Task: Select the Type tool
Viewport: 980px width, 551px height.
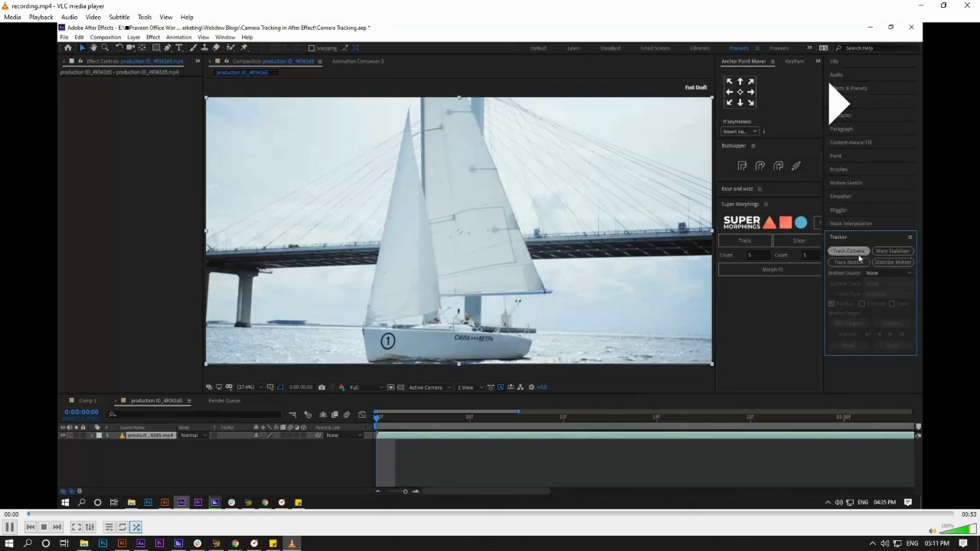Action: [179, 47]
